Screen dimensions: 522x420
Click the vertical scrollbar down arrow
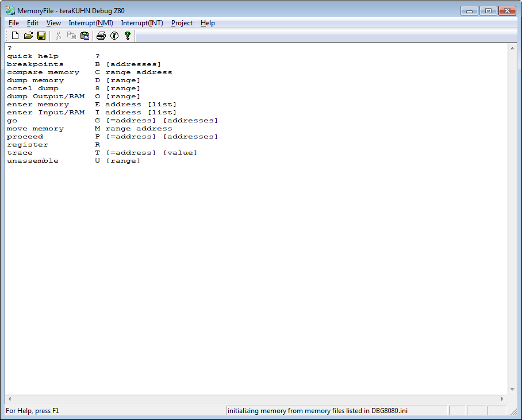(512, 389)
